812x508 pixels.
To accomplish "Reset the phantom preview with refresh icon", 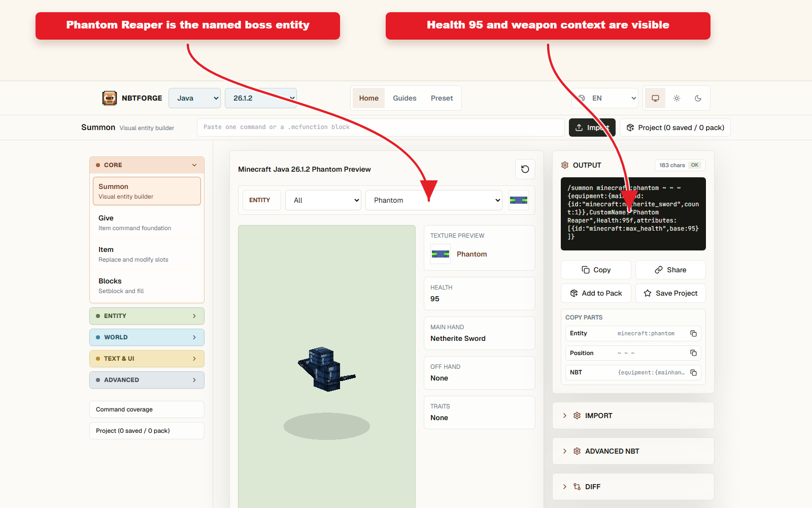I will pyautogui.click(x=525, y=169).
